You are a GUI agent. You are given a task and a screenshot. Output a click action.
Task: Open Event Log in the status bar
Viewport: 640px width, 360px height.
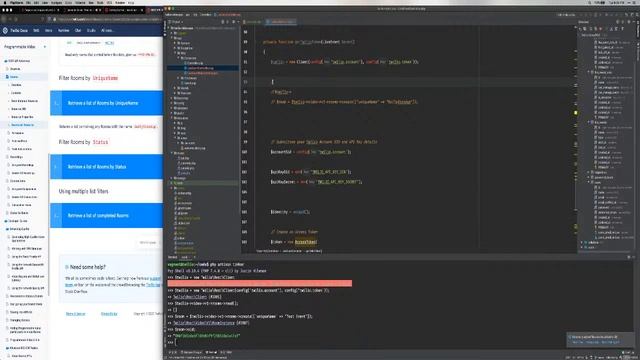[x=627, y=352]
